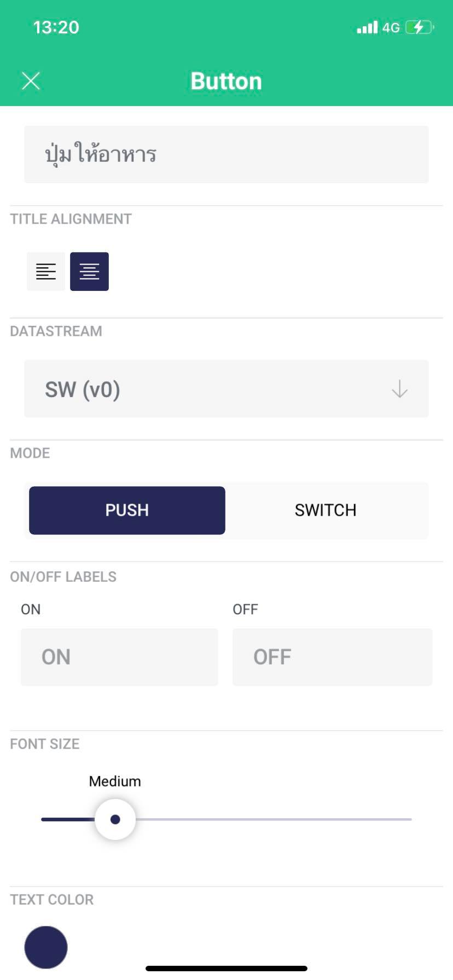Tap the Medium font size label
453x980 pixels.
tap(115, 781)
